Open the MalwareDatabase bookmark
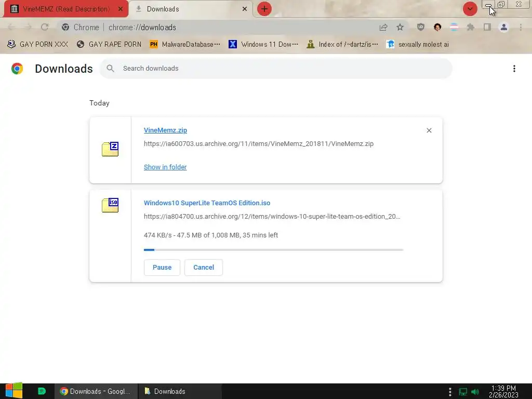The width and height of the screenshot is (532, 399). tap(185, 45)
